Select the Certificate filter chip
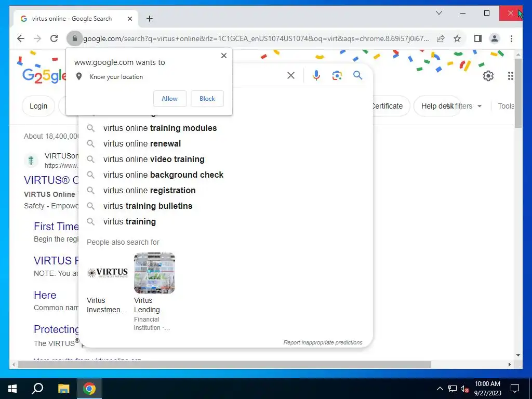 point(387,106)
